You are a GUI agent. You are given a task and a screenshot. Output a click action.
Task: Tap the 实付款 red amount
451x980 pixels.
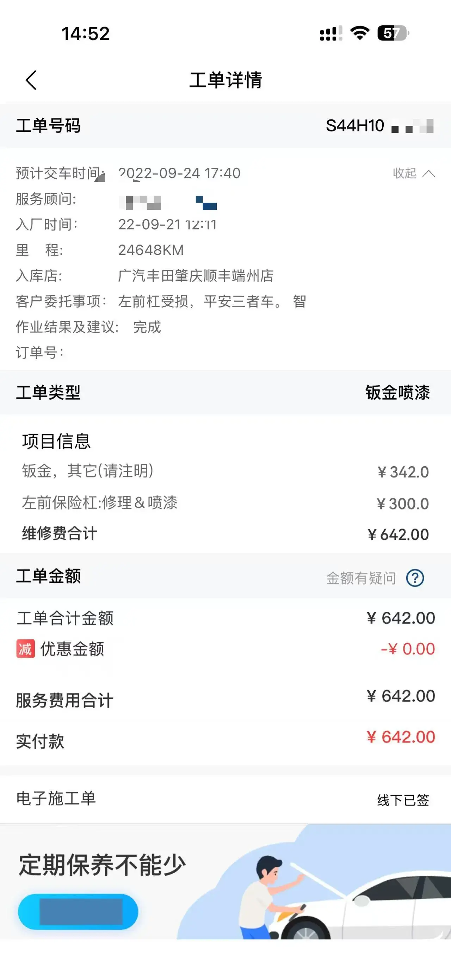click(401, 737)
